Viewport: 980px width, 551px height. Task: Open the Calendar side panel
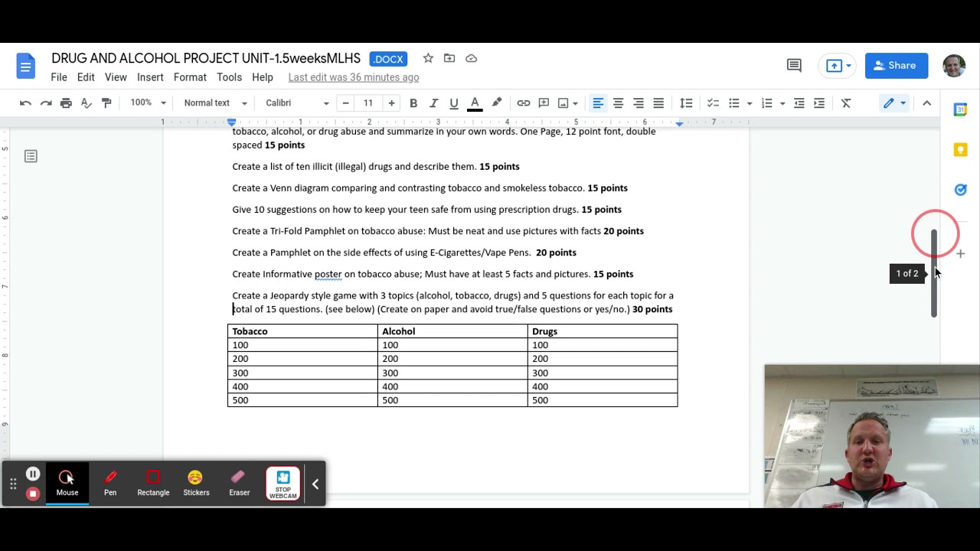click(960, 110)
